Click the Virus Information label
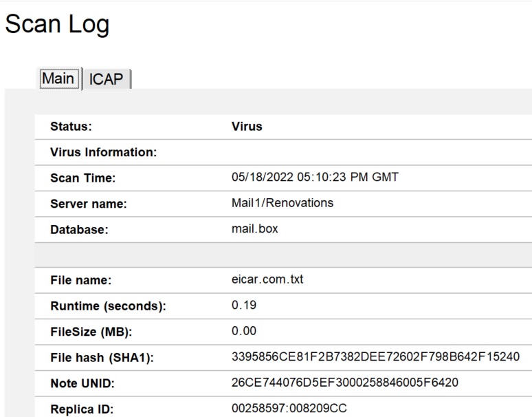 coord(104,152)
